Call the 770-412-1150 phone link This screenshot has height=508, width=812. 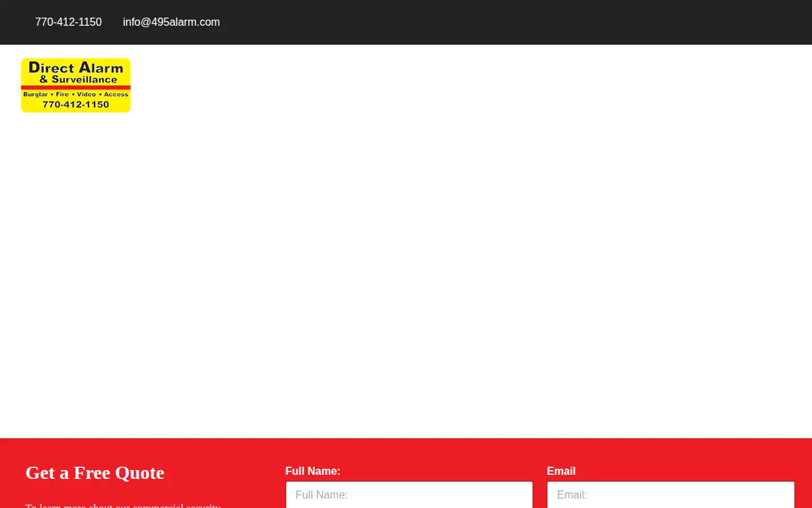[68, 22]
